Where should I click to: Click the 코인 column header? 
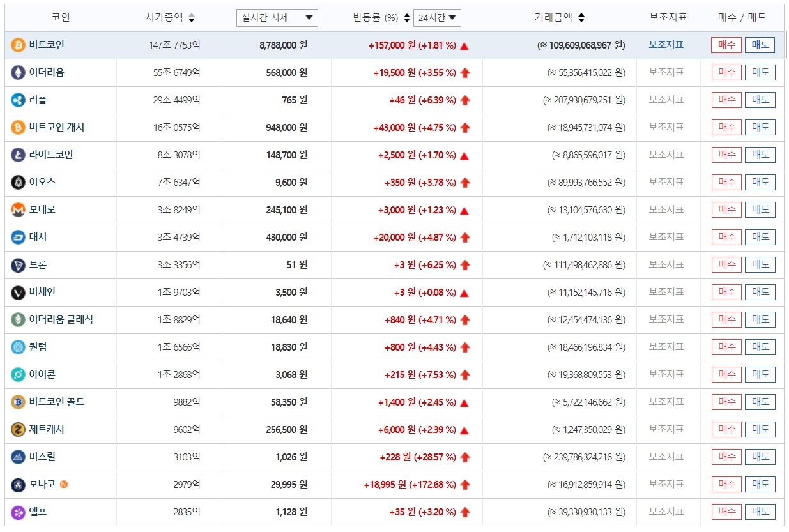(61, 17)
